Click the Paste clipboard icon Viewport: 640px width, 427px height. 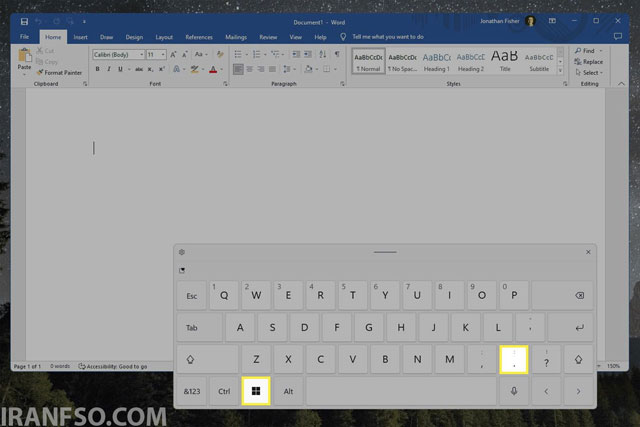[x=24, y=56]
